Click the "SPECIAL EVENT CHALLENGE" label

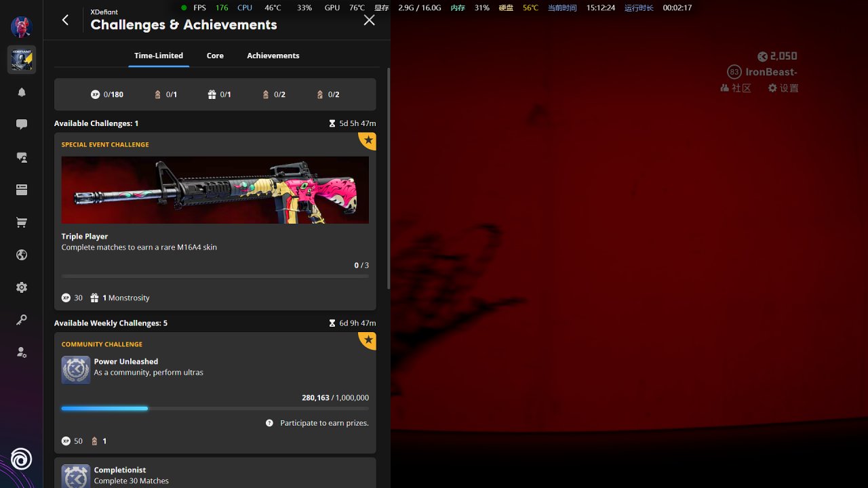coord(105,144)
